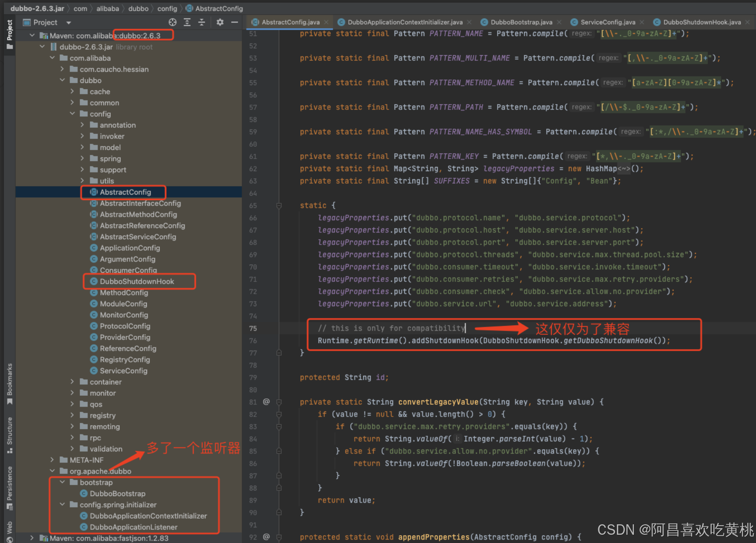This screenshot has width=756, height=543.
Task: Click the Expand All icon in Project panel
Action: click(187, 22)
